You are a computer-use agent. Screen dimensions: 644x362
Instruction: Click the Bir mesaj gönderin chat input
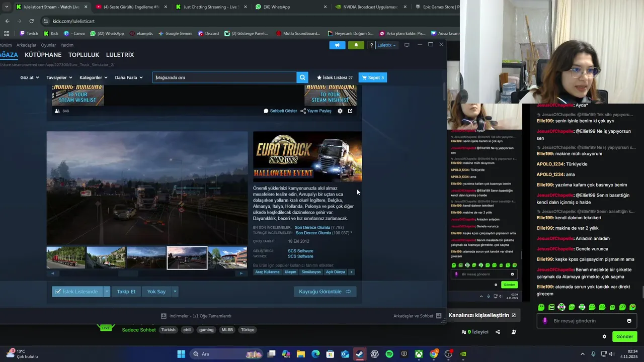pyautogui.click(x=587, y=321)
